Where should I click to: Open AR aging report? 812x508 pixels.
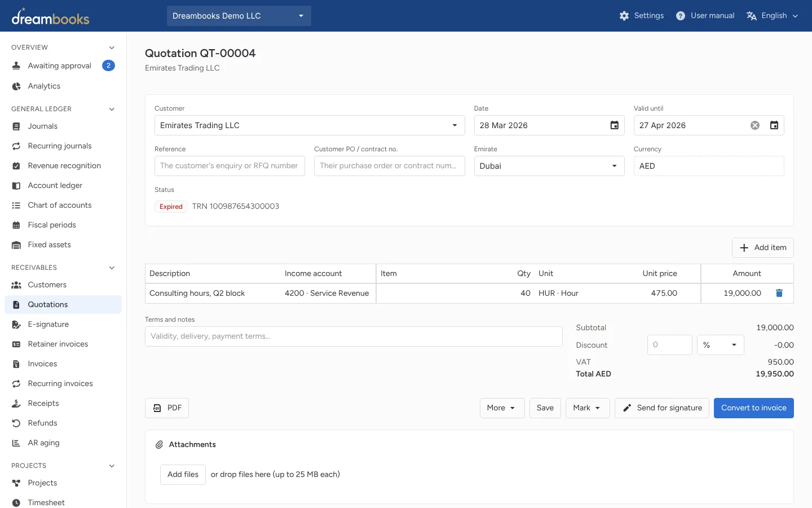tap(63, 443)
